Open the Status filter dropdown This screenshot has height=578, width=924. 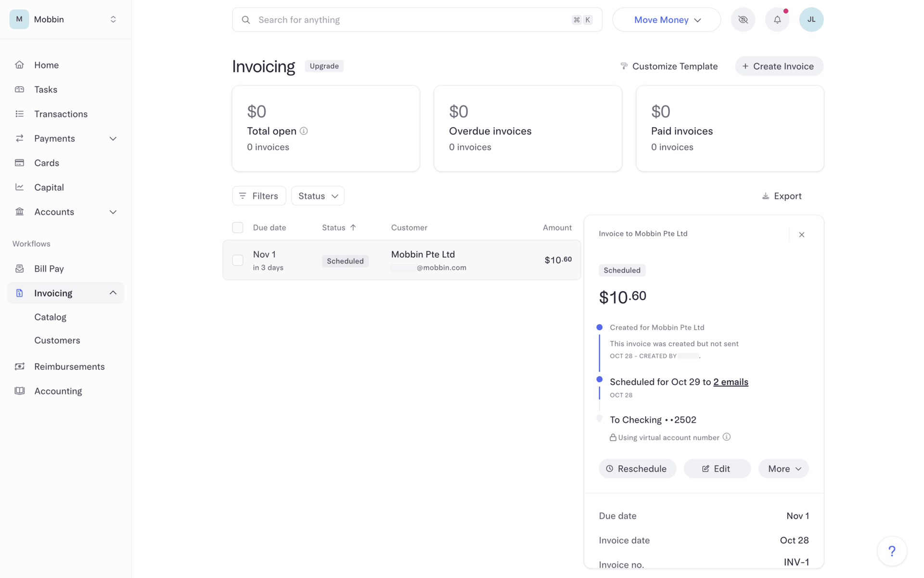318,196
